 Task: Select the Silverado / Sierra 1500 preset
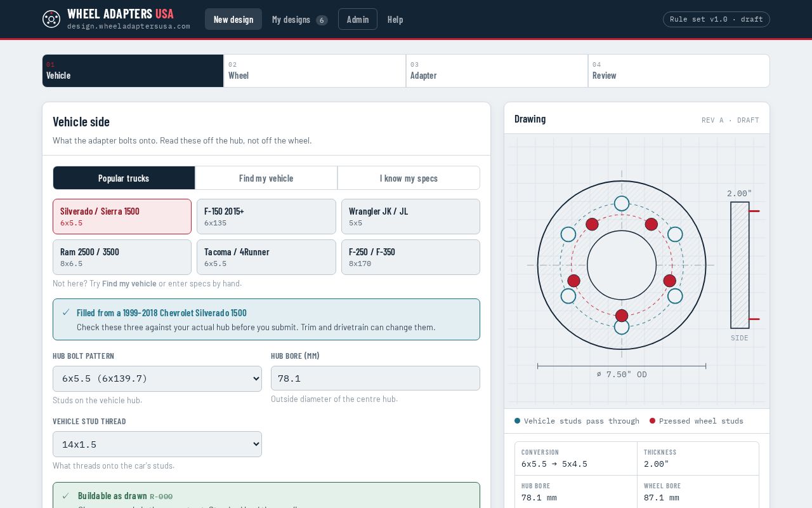(x=122, y=217)
